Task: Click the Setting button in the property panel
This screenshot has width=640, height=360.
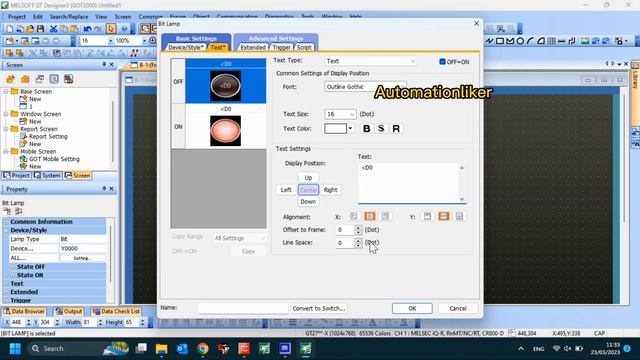Action: tap(82, 258)
